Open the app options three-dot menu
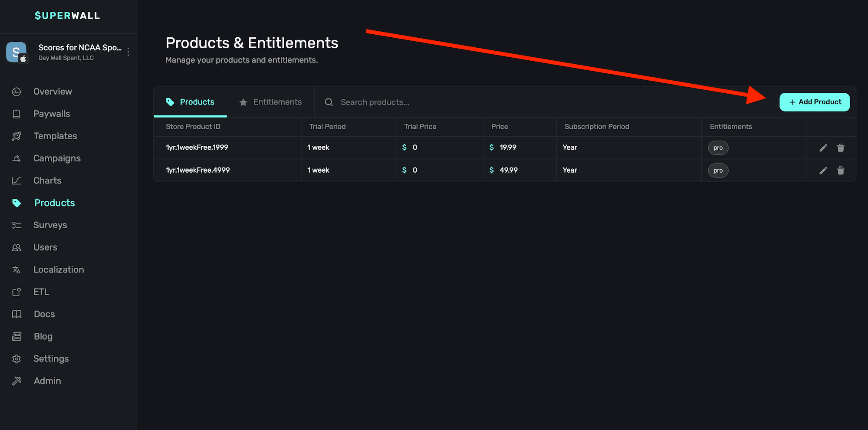The image size is (868, 430). 128,52
